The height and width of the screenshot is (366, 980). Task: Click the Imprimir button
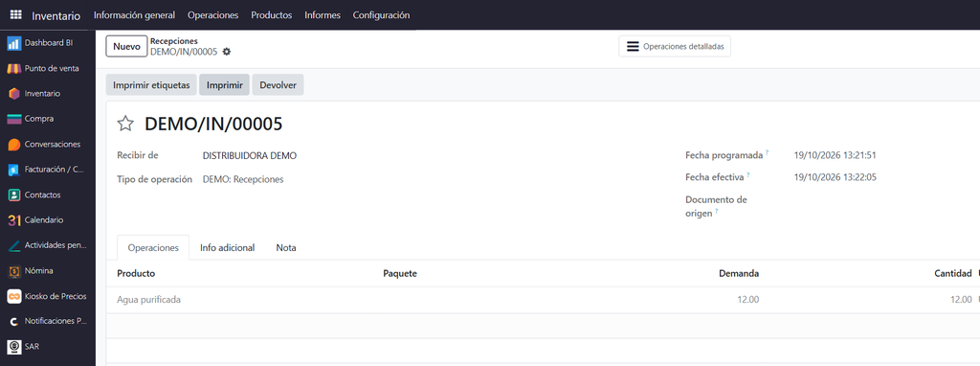[224, 85]
